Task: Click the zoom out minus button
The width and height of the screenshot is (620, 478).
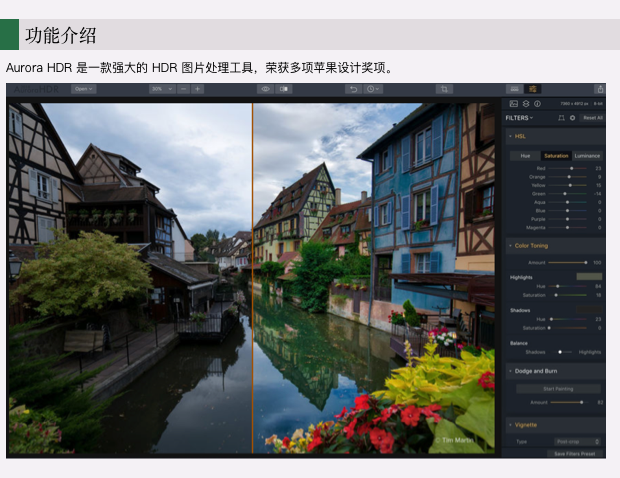Action: pos(183,89)
